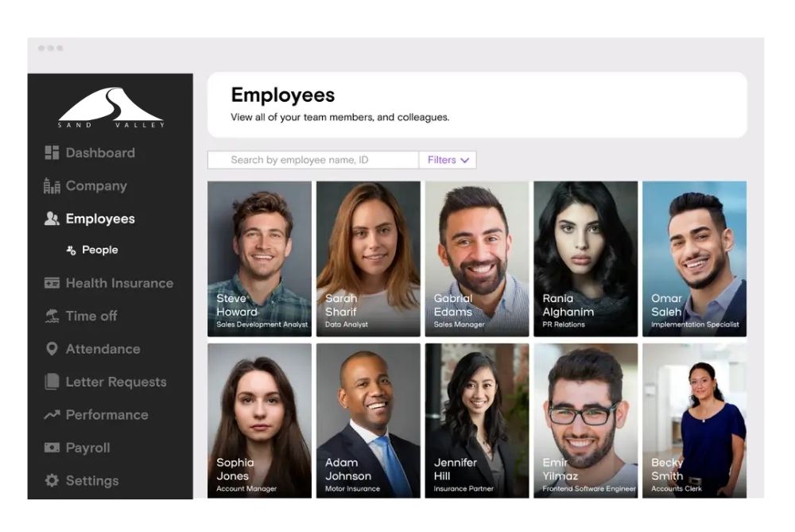The width and height of the screenshot is (795, 532).
Task: Select the People submenu item
Action: (93, 250)
